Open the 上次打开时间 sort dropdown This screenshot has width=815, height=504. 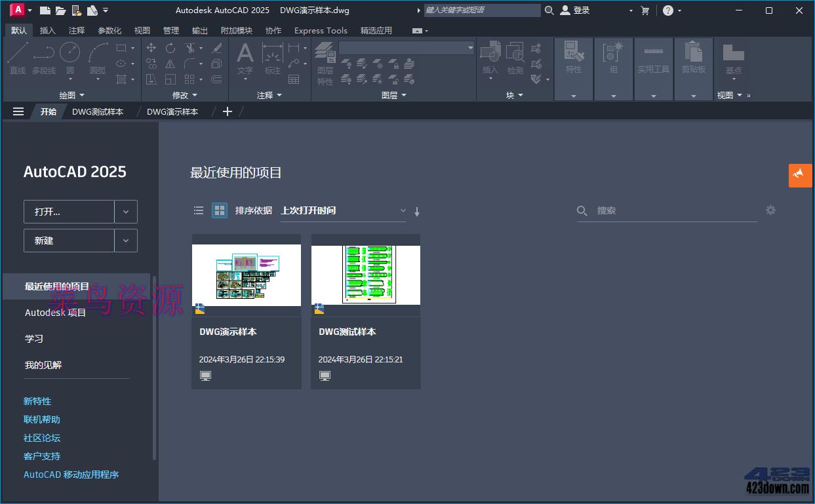coord(403,211)
